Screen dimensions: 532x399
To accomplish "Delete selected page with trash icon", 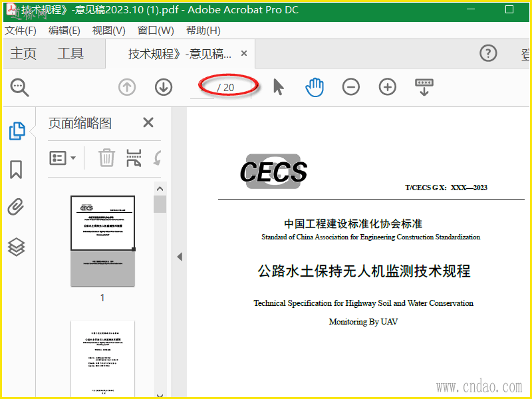I will (106, 158).
